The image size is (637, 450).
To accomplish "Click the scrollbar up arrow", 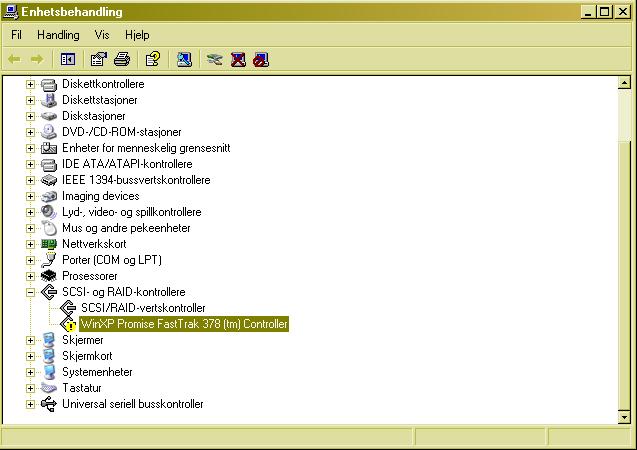I will pyautogui.click(x=624, y=83).
